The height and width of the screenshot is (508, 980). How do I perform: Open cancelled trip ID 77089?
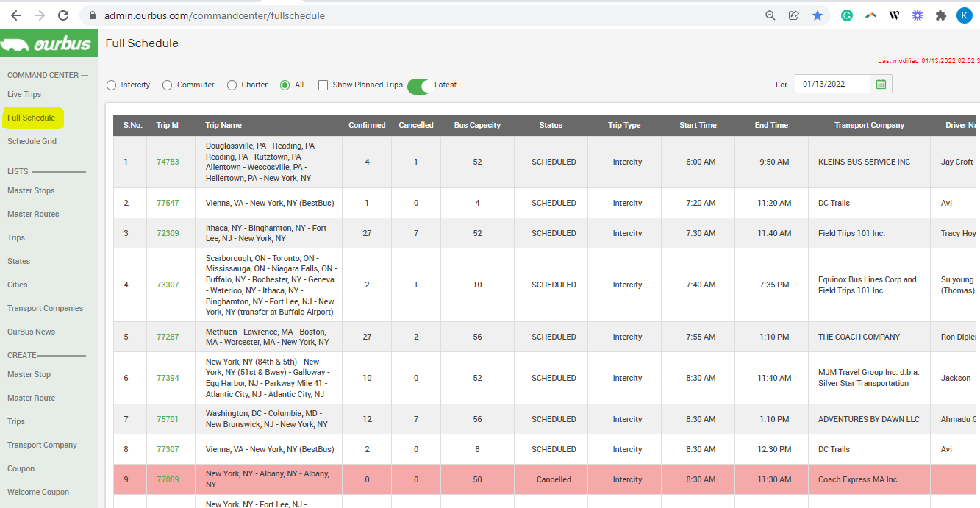168,479
